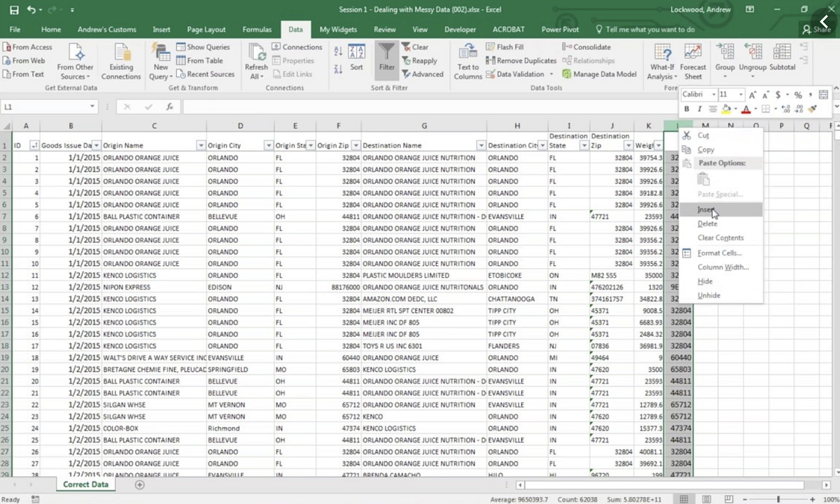
Task: Click From Table in Get & Transform
Action: click(x=200, y=61)
